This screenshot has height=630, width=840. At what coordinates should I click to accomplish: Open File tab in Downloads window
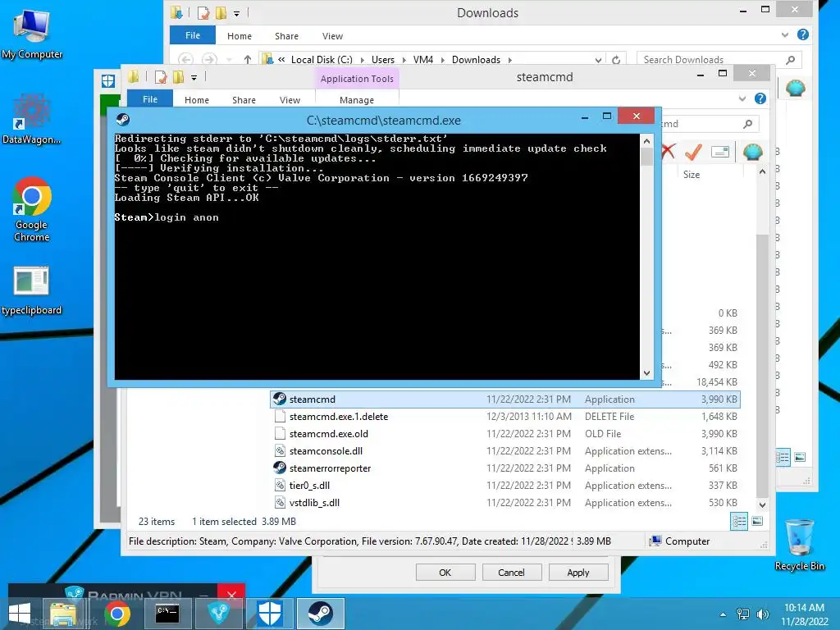193,35
